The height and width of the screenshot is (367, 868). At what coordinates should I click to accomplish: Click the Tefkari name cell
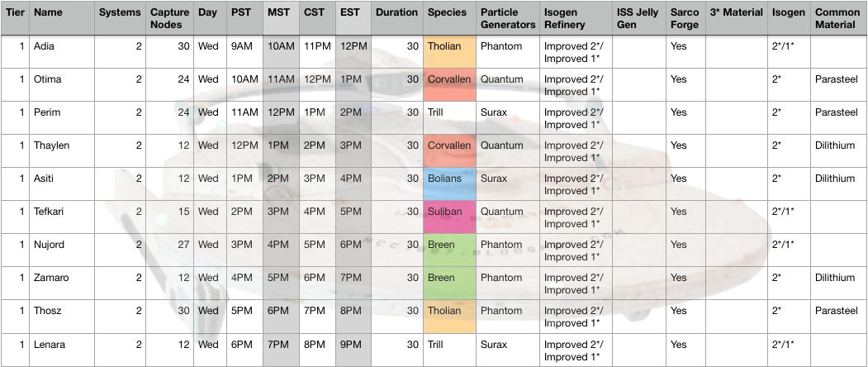click(50, 212)
